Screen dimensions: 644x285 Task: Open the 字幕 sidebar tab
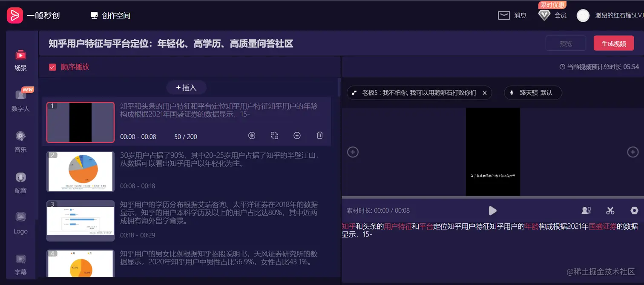pos(20,265)
